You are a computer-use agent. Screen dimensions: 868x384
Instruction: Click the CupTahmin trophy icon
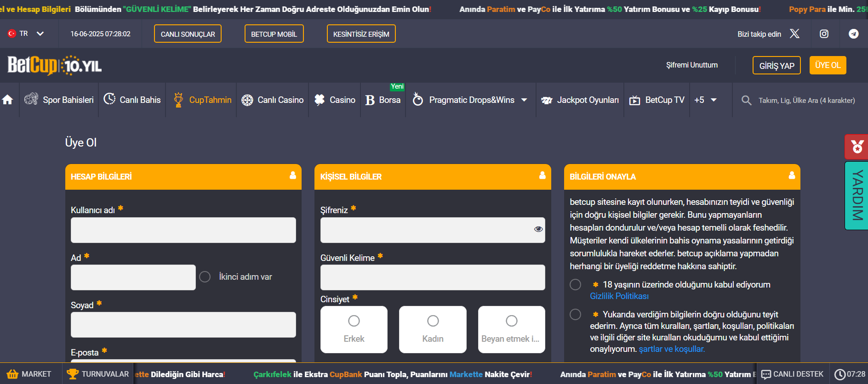pos(178,100)
